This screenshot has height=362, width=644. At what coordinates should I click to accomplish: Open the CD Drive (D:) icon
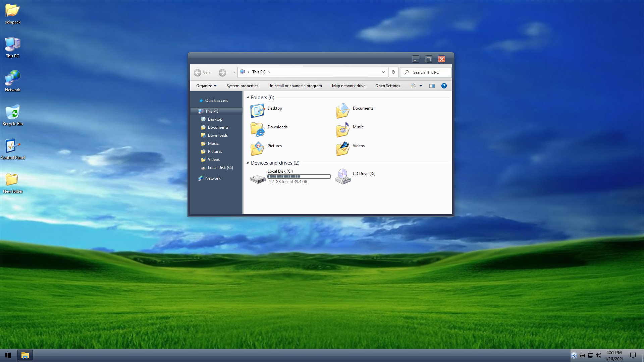click(x=342, y=176)
